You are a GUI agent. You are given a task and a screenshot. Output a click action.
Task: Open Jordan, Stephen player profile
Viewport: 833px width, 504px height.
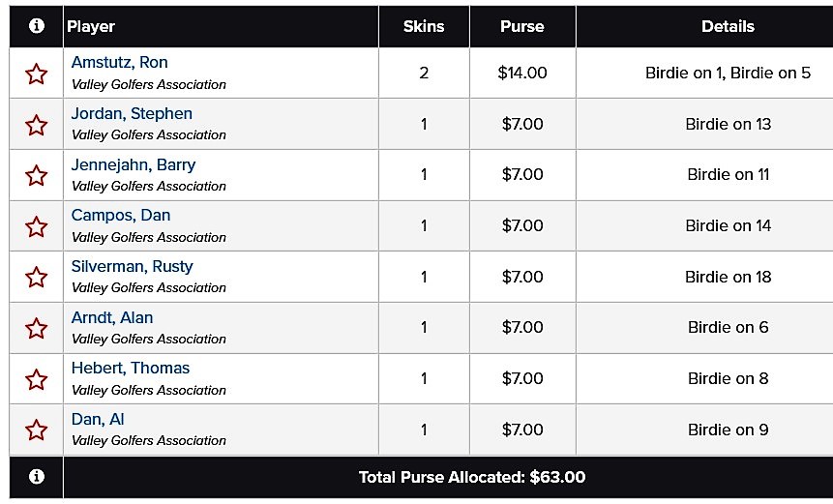coord(132,113)
